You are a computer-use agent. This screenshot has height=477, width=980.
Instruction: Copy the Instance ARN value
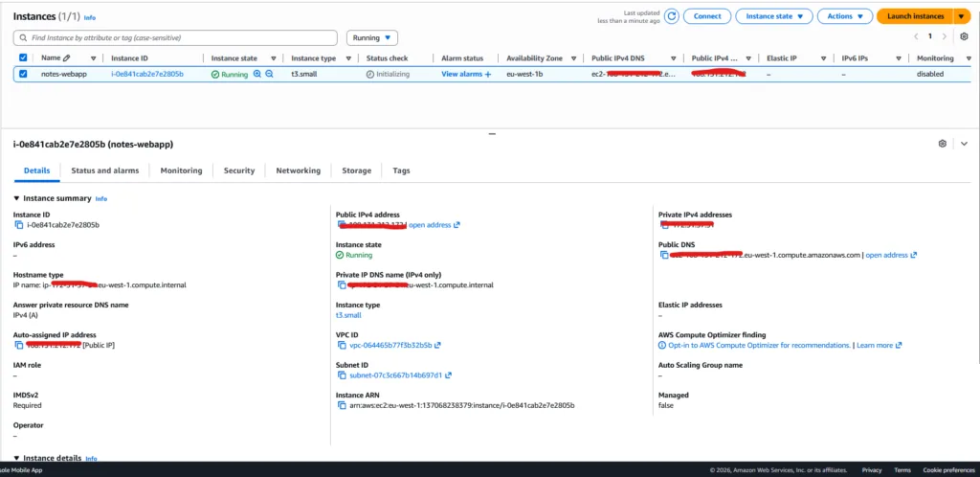coord(342,405)
